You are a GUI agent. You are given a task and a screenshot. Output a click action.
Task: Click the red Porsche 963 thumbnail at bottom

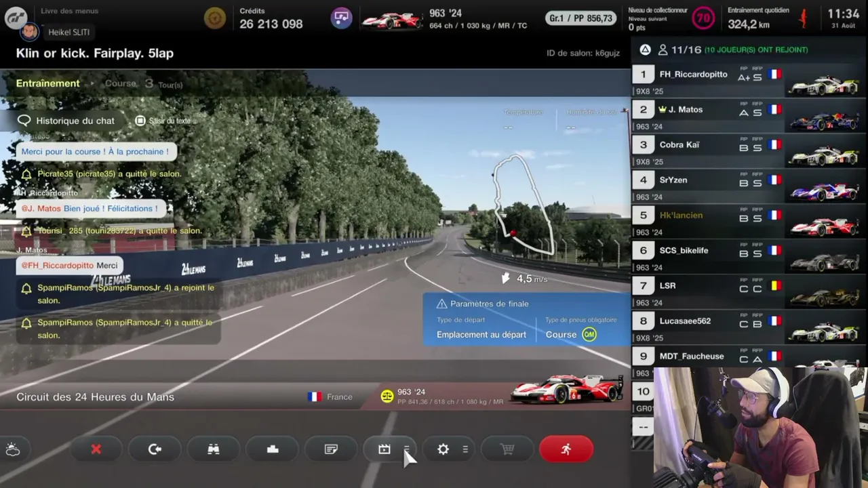tap(567, 389)
